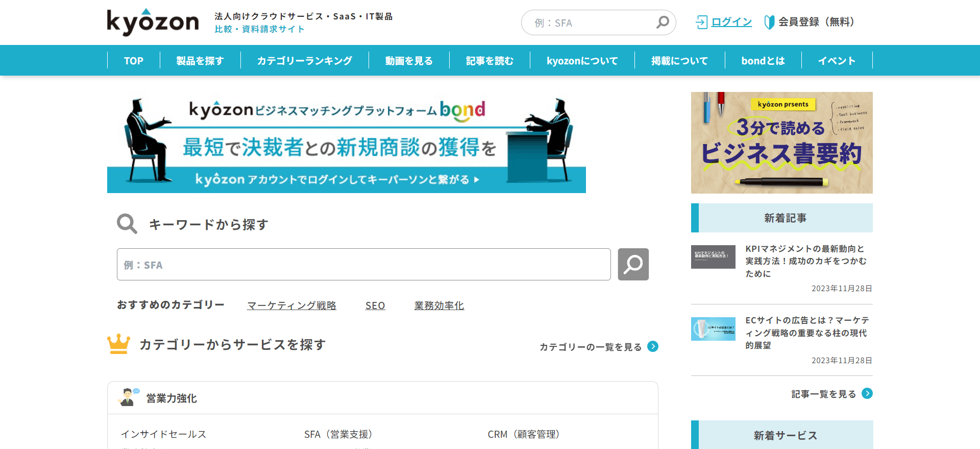Open 製品を探す in navigation
The width and height of the screenshot is (980, 449).
(200, 61)
